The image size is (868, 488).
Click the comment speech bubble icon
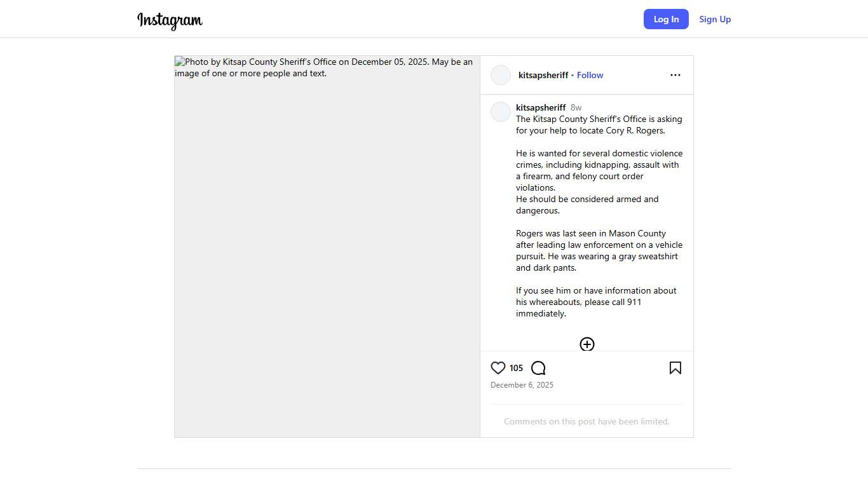(538, 368)
